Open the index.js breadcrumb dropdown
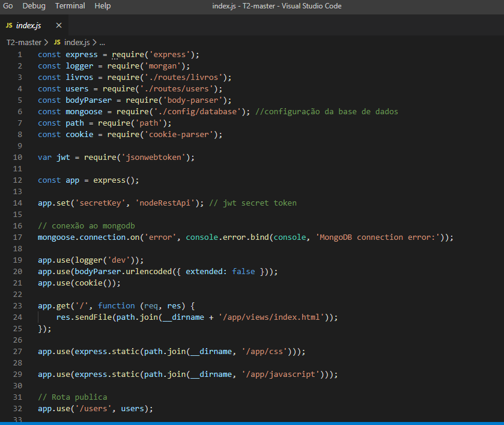504x425 pixels. click(77, 42)
